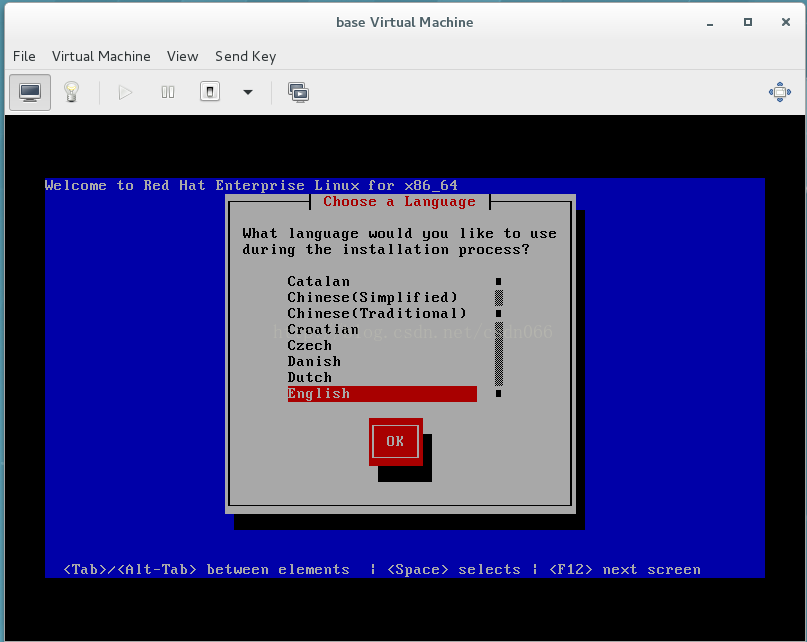The image size is (807, 642).
Task: Pause the virtual machine
Action: (x=168, y=93)
